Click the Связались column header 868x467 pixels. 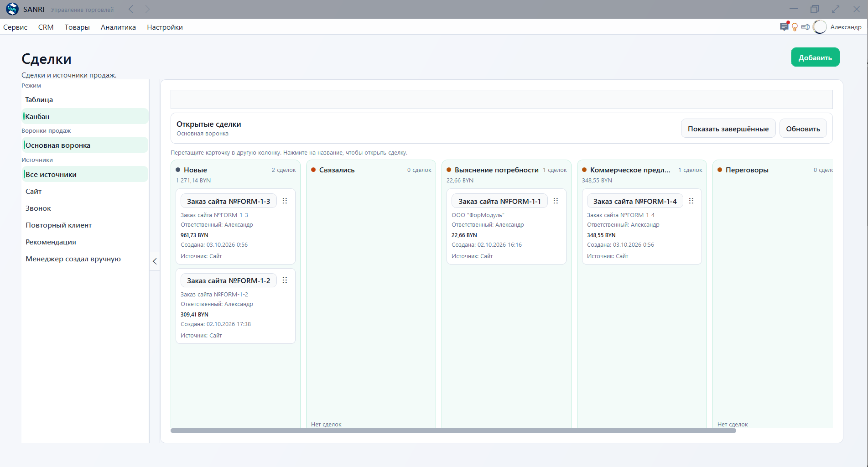point(337,170)
